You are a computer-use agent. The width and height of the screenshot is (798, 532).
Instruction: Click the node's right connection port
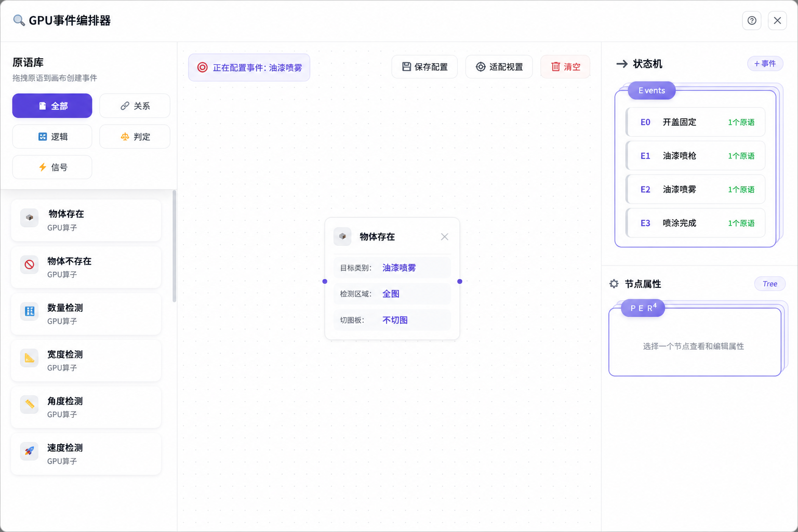tap(460, 282)
